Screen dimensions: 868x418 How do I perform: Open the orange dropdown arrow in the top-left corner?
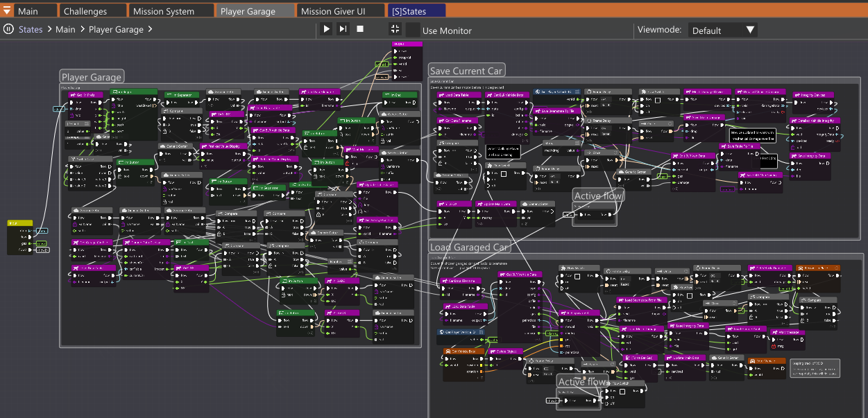click(6, 10)
